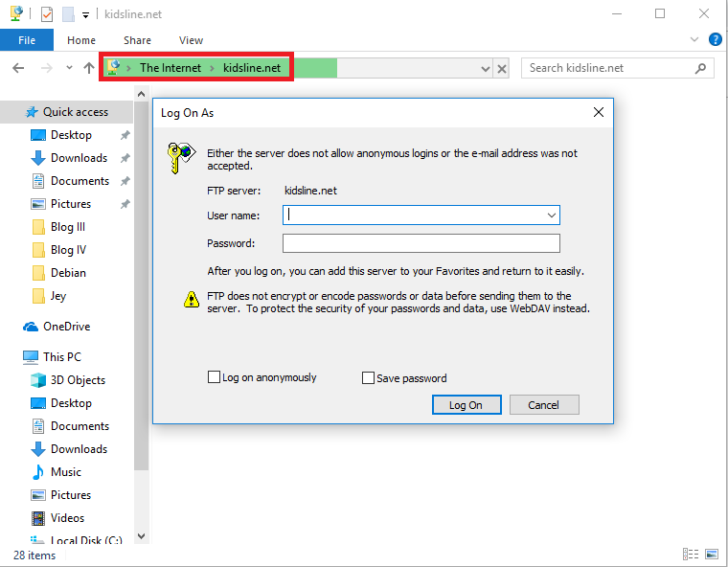Viewport: 728px width, 567px height.
Task: Open the Blog III folder
Action: [x=68, y=227]
